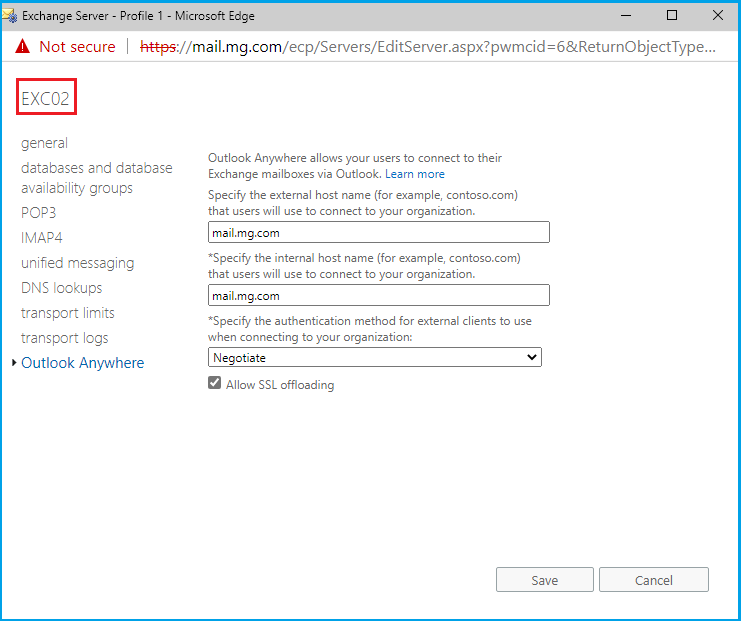Show the DNS lookups page

pyautogui.click(x=61, y=288)
